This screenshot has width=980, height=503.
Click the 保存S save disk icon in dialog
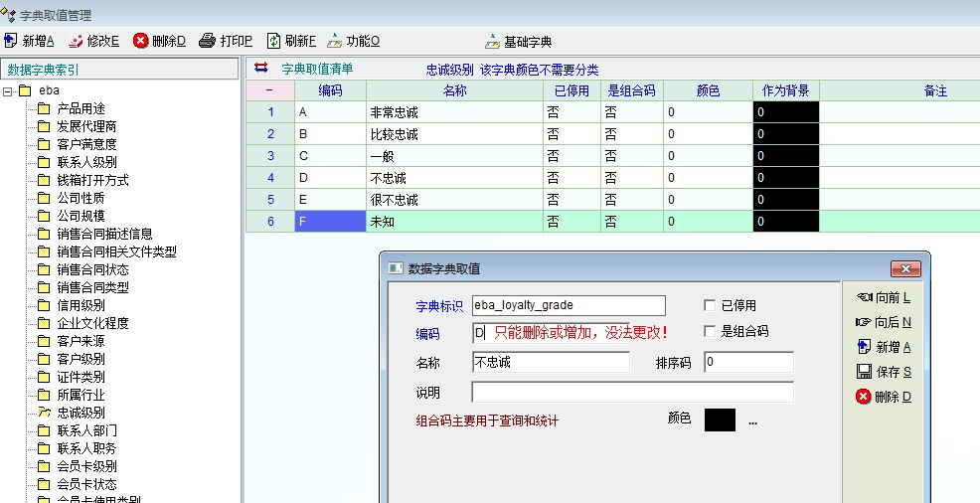click(x=864, y=372)
